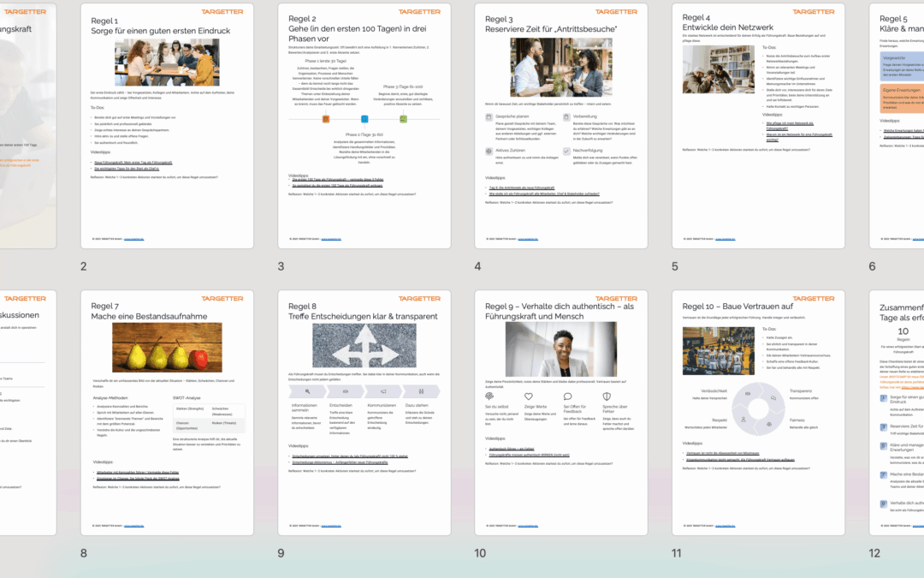924x578 pixels.
Task: Click the number 1 badge in Zusammenfassung list
Action: click(883, 398)
